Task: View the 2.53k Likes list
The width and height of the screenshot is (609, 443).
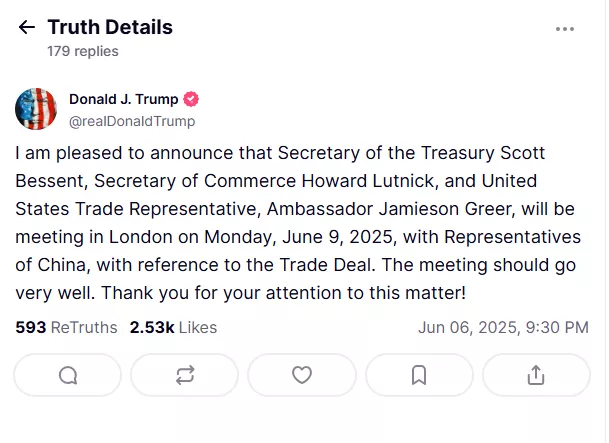Action: point(173,327)
